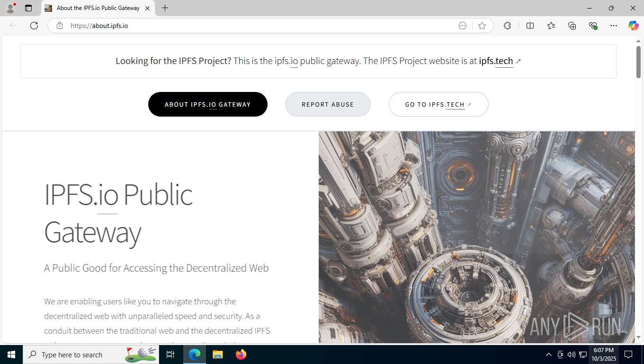This screenshot has width=644, height=364.
Task: Toggle split screen view
Action: click(530, 26)
